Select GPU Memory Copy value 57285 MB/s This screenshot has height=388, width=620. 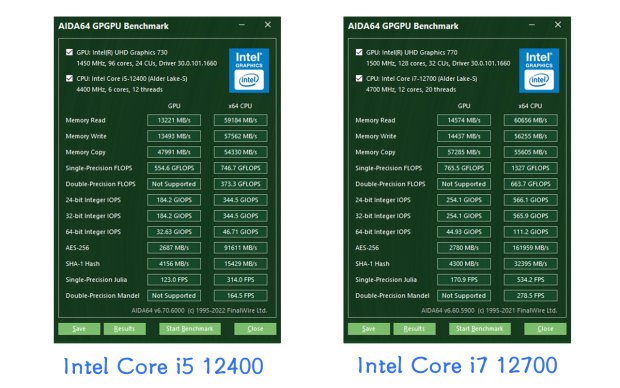[x=464, y=152]
